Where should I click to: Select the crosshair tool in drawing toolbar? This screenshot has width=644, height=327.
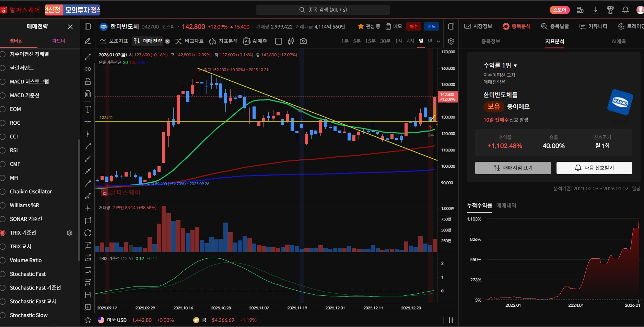point(88,208)
